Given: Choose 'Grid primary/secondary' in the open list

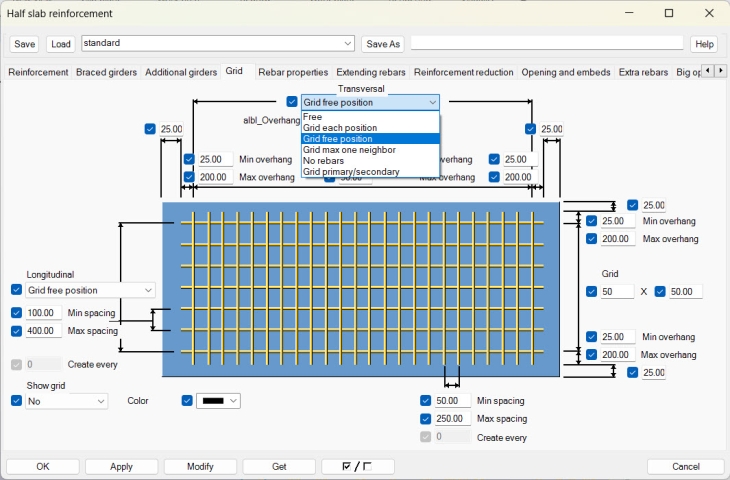Looking at the screenshot, I should pyautogui.click(x=351, y=172).
